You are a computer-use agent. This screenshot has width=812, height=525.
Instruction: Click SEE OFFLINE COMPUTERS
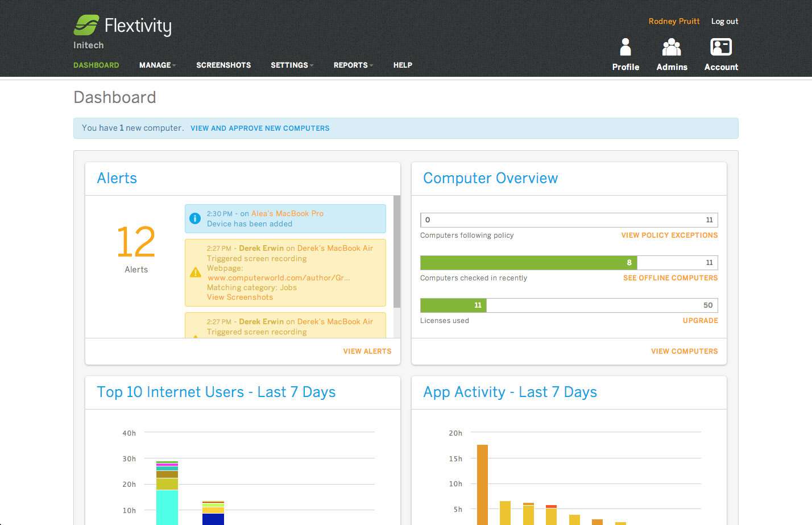pos(670,278)
